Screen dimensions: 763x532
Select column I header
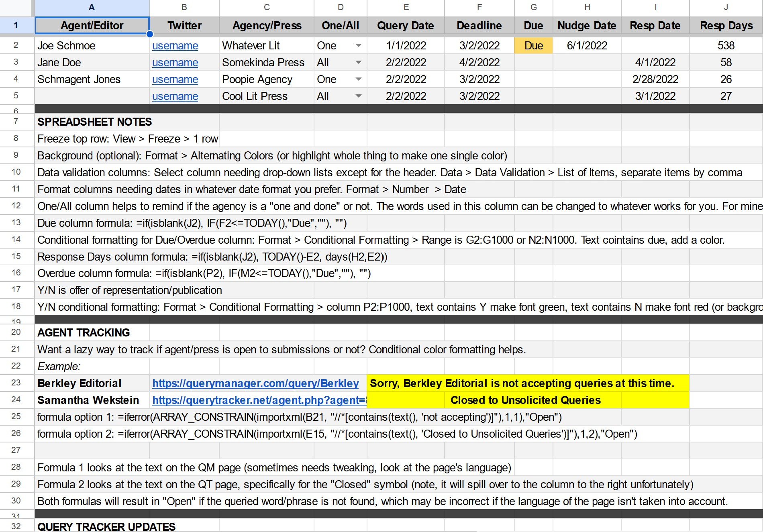pos(655,7)
